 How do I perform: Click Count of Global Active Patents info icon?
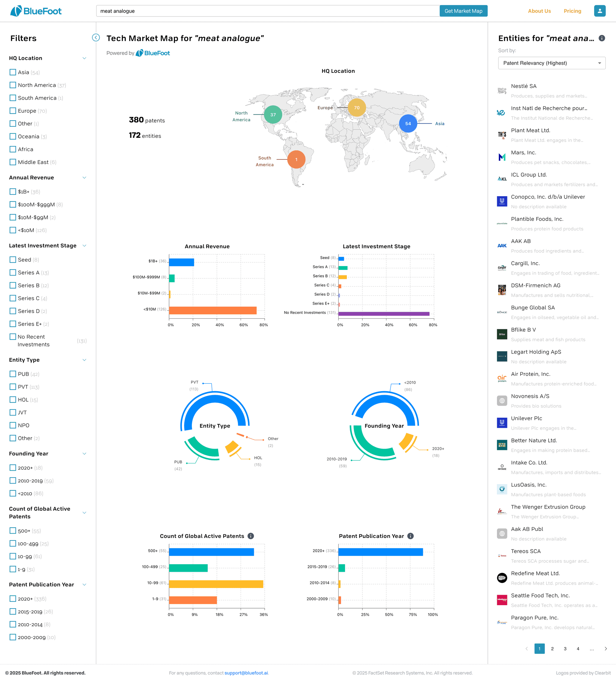tap(251, 536)
